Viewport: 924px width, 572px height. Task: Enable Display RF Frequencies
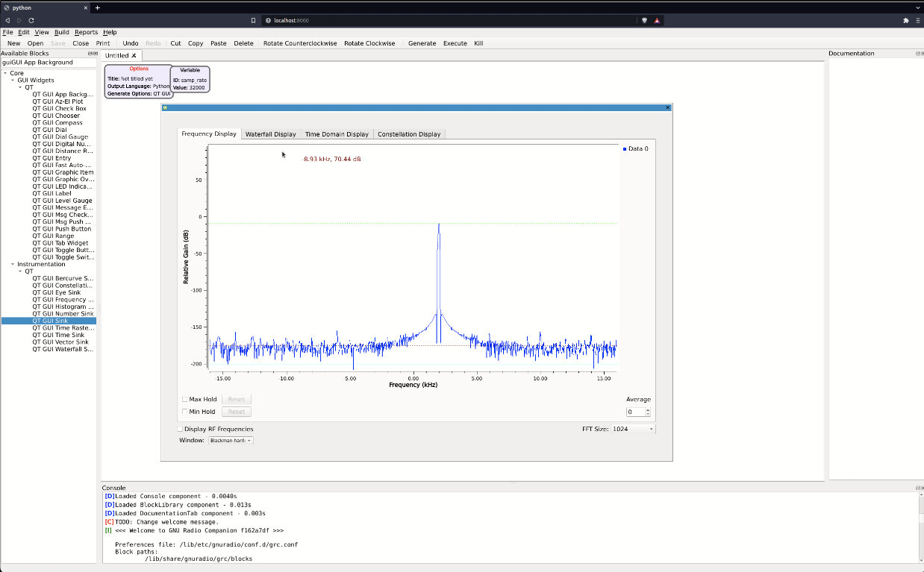click(x=180, y=428)
